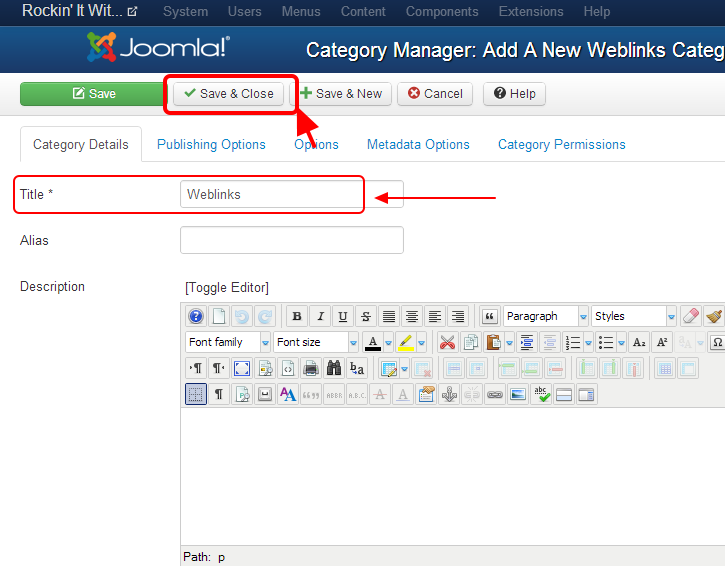This screenshot has width=725, height=566.
Task: Open the Font family dropdown
Action: pos(228,343)
